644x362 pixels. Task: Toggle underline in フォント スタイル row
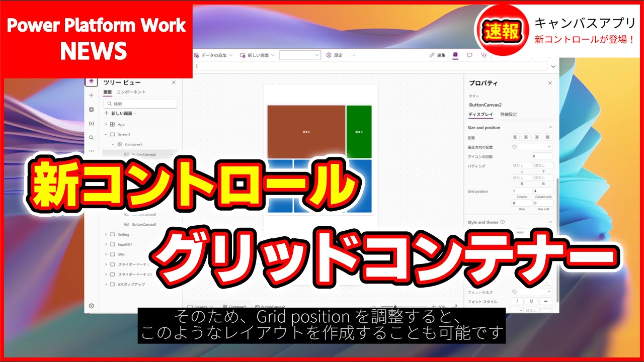pos(532,301)
